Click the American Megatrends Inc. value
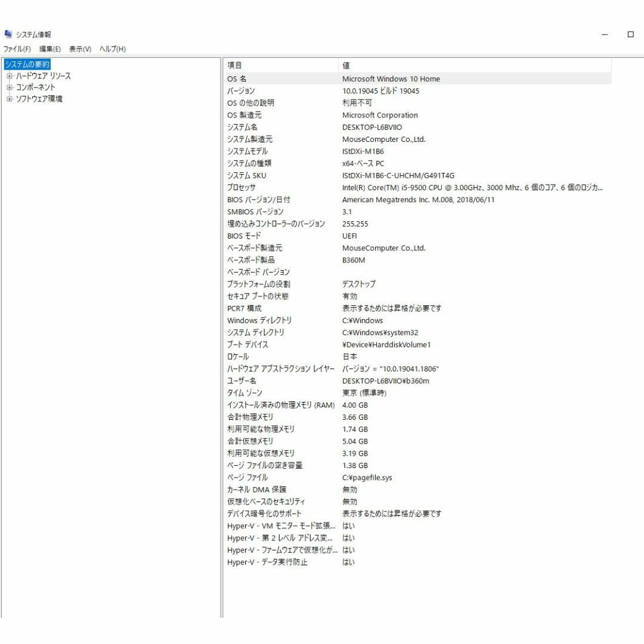Screen dimensions: 644x644 coord(419,200)
